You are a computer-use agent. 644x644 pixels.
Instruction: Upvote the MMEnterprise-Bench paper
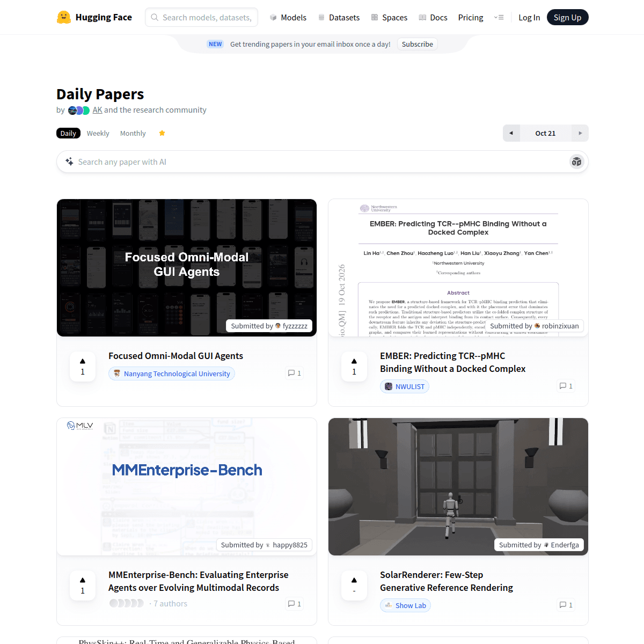(83, 586)
